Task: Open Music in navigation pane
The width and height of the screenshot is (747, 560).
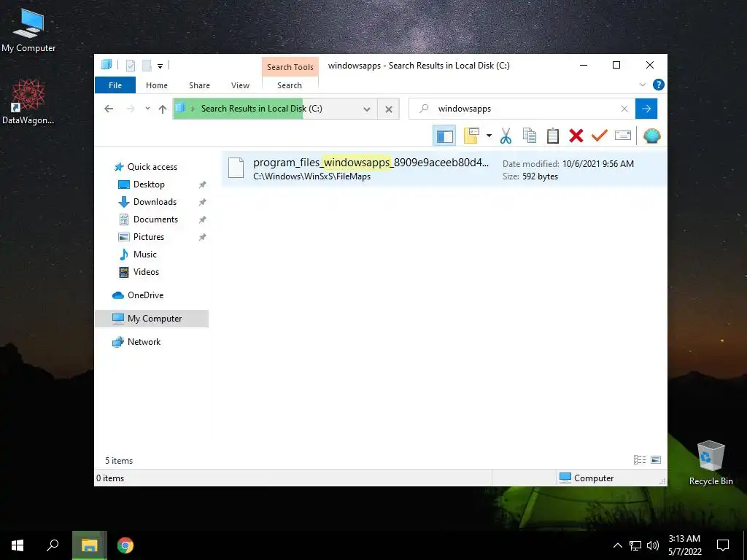Action: 145,254
